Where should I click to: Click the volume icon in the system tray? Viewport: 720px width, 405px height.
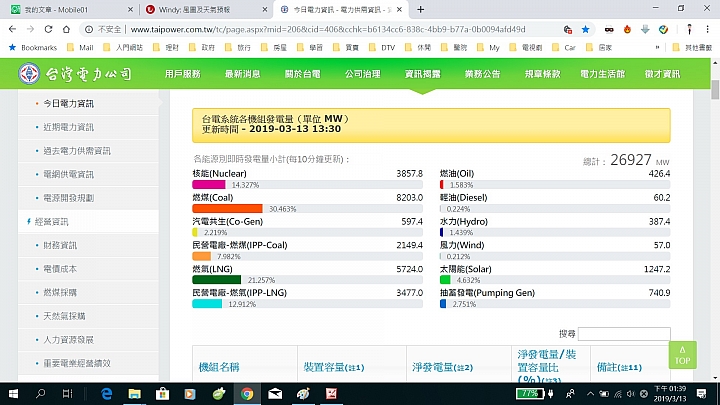(630, 394)
